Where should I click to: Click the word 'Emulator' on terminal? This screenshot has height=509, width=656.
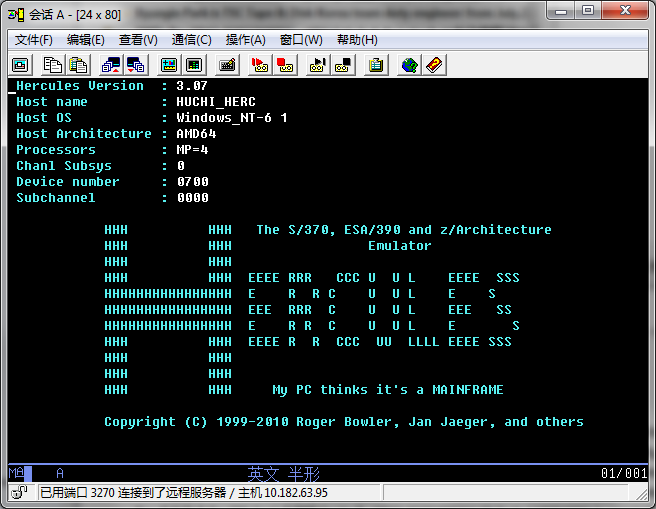tap(400, 246)
